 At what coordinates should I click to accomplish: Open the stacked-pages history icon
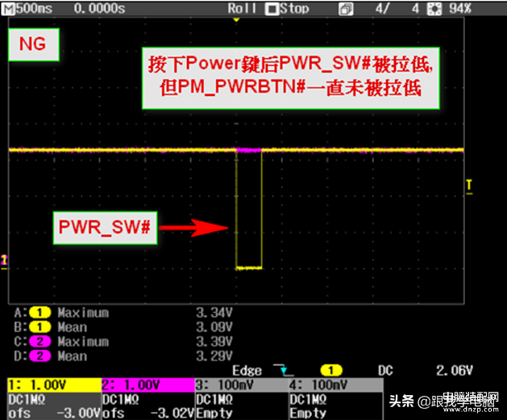[346, 9]
